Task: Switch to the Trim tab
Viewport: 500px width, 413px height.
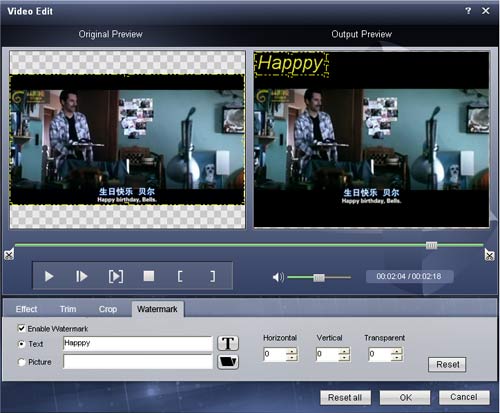Action: coord(68,309)
